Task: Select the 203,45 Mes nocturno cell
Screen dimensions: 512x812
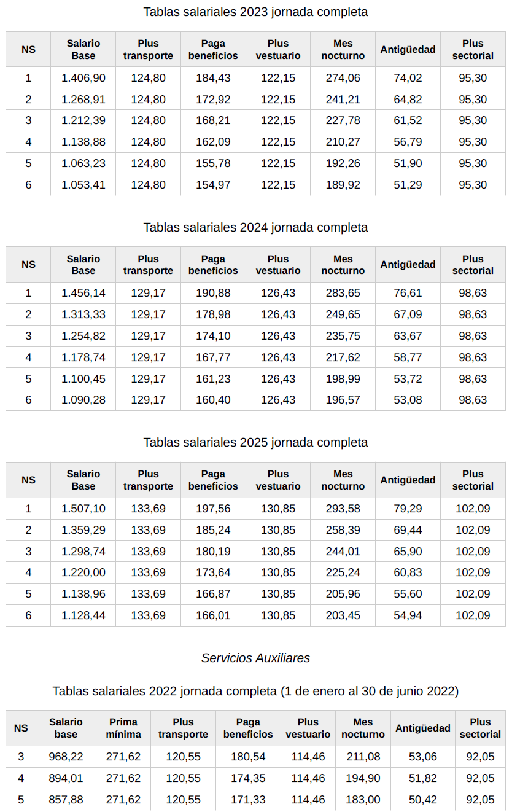Action: 343,615
